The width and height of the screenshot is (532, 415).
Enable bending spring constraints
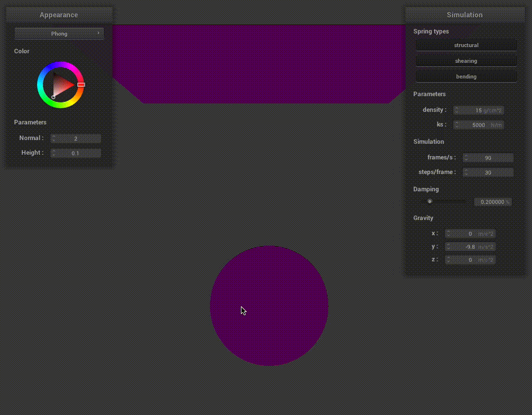point(466,76)
